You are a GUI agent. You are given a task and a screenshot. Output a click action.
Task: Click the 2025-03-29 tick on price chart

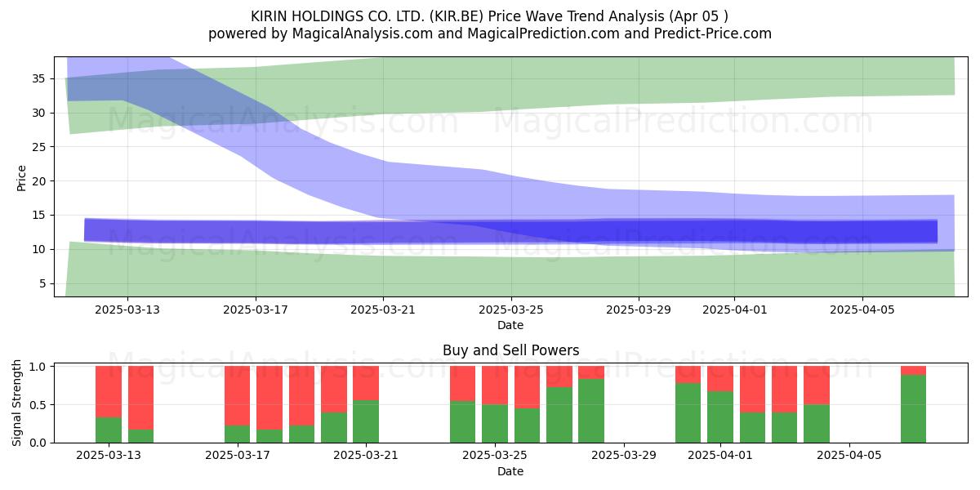click(x=639, y=310)
